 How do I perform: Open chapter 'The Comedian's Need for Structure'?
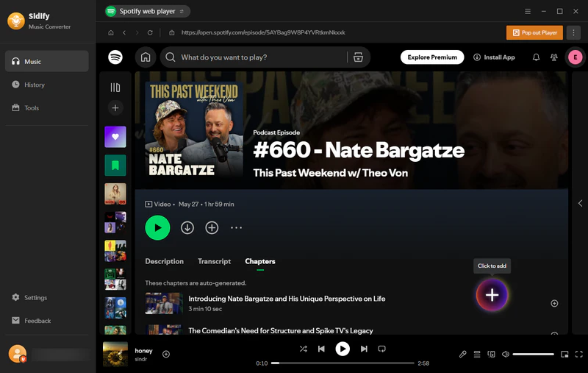tap(281, 330)
